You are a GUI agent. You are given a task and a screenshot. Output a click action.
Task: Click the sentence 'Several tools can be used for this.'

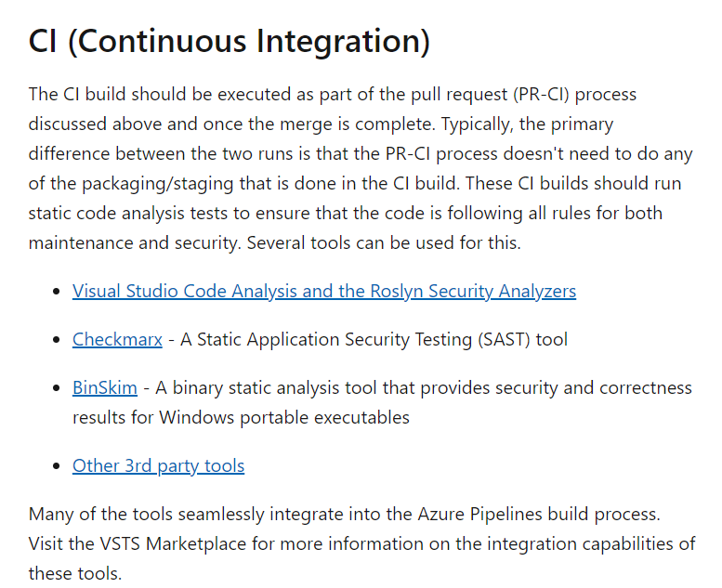click(x=384, y=242)
